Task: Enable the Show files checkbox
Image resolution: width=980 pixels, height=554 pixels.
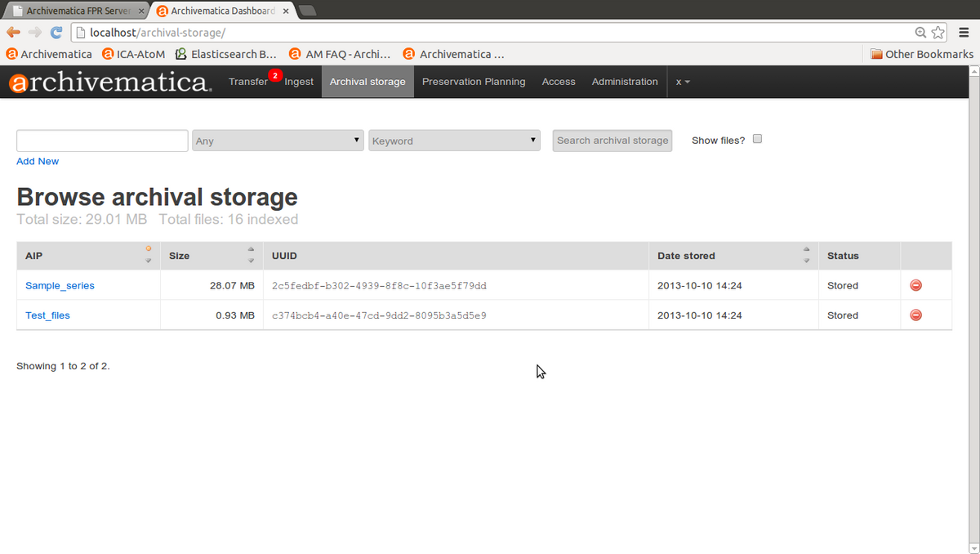Action: coord(757,138)
